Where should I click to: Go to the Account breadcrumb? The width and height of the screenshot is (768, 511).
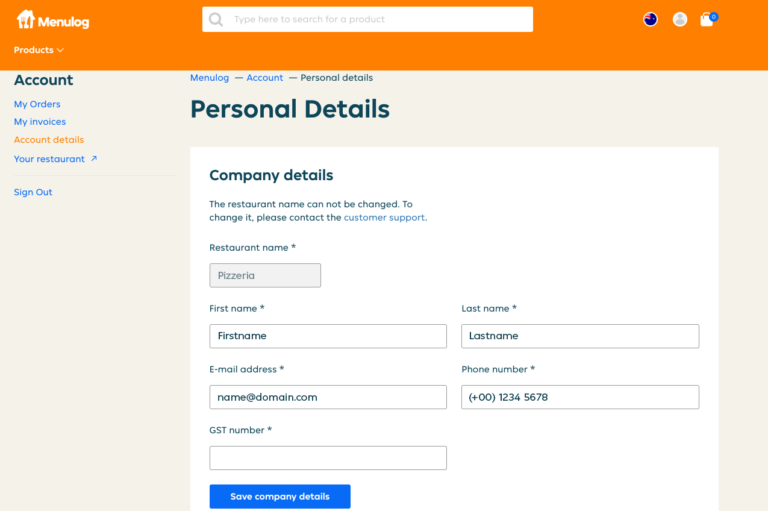pyautogui.click(x=265, y=78)
